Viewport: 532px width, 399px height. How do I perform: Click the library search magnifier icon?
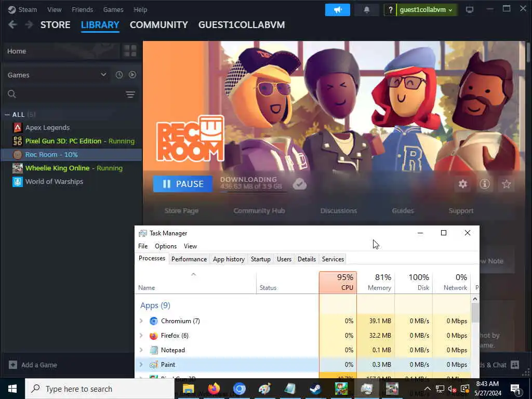coord(12,94)
